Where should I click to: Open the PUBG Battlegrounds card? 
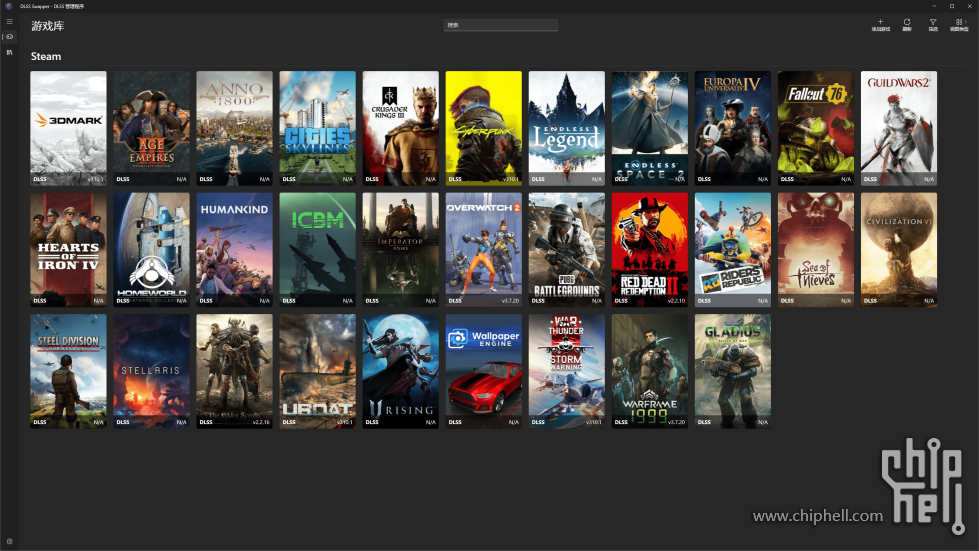(x=566, y=250)
